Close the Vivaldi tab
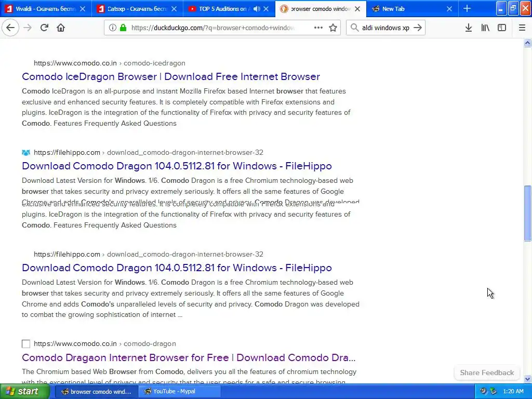The height and width of the screenshot is (399, 532). click(83, 9)
